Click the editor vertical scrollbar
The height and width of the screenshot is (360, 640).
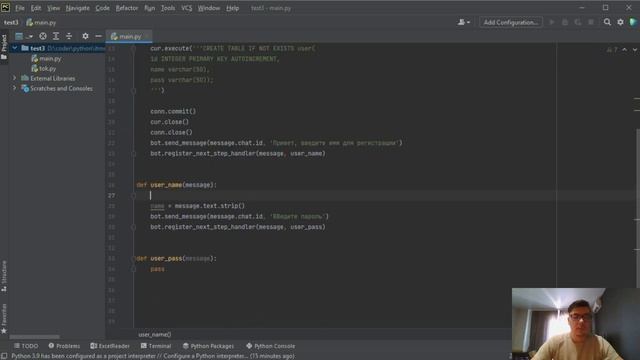tap(638, 208)
